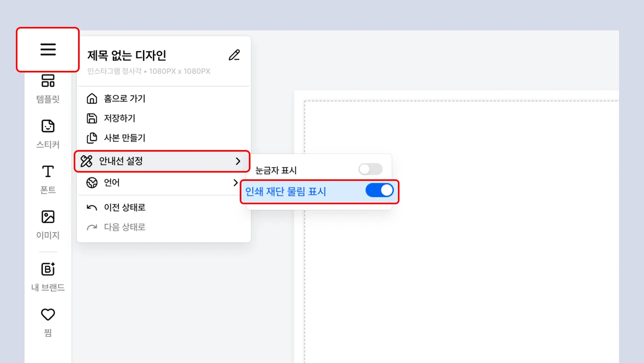Choose 이전 상태로 menu item

coord(164,207)
